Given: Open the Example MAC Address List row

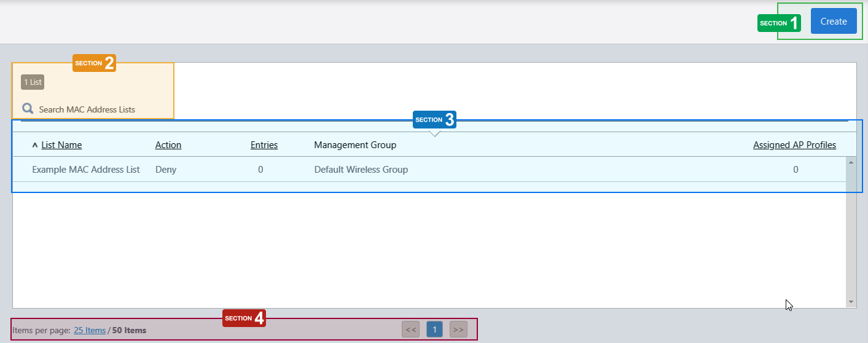Looking at the screenshot, I should click(86, 170).
